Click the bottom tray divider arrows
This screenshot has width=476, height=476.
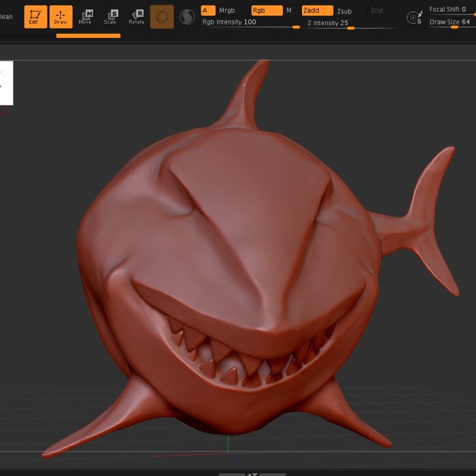(x=252, y=474)
